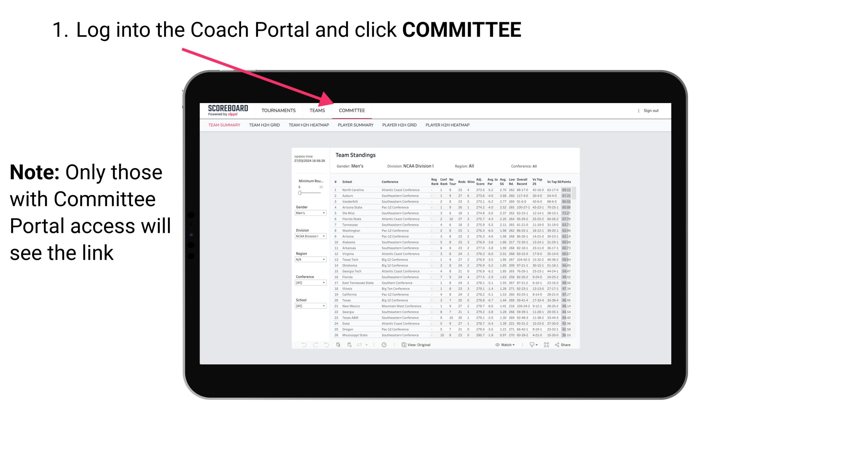Click the timer/history icon
Screen dimensions: 868x467
(384, 345)
